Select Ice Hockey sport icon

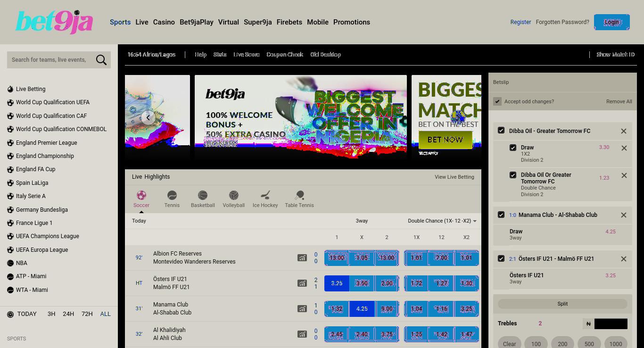click(265, 199)
